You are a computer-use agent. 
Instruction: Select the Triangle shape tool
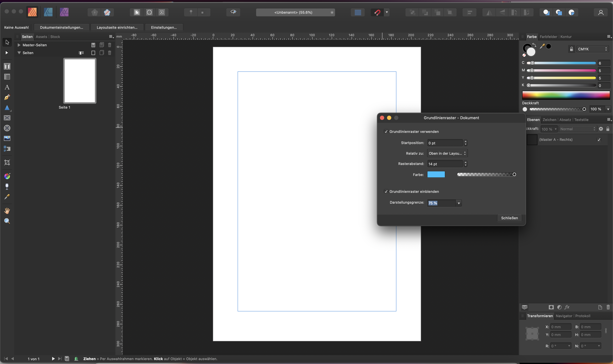[7, 108]
